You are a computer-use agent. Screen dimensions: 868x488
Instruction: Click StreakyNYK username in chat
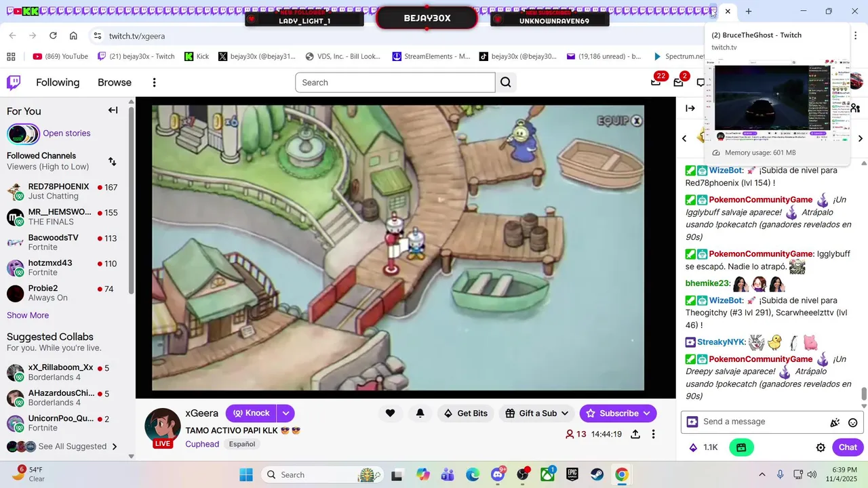(x=722, y=342)
